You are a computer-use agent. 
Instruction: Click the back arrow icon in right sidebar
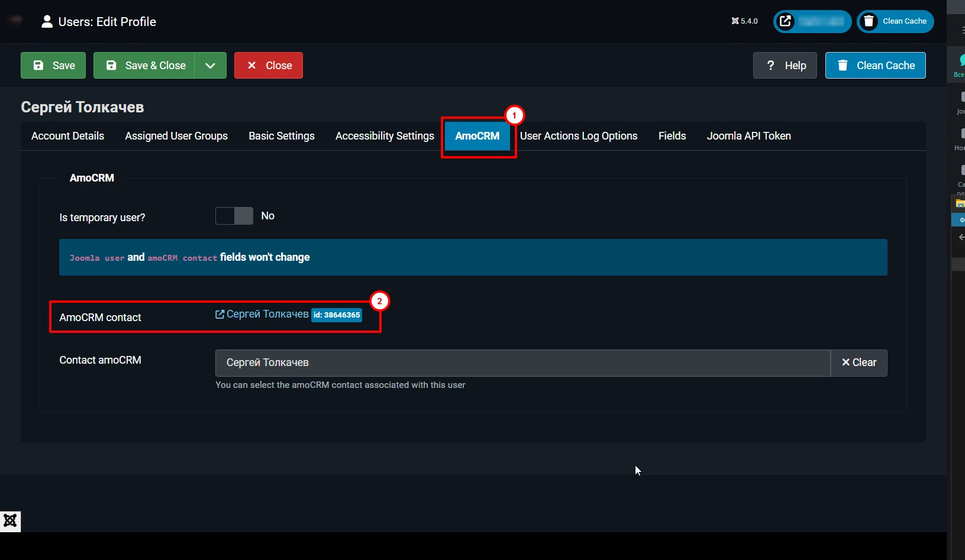point(960,237)
